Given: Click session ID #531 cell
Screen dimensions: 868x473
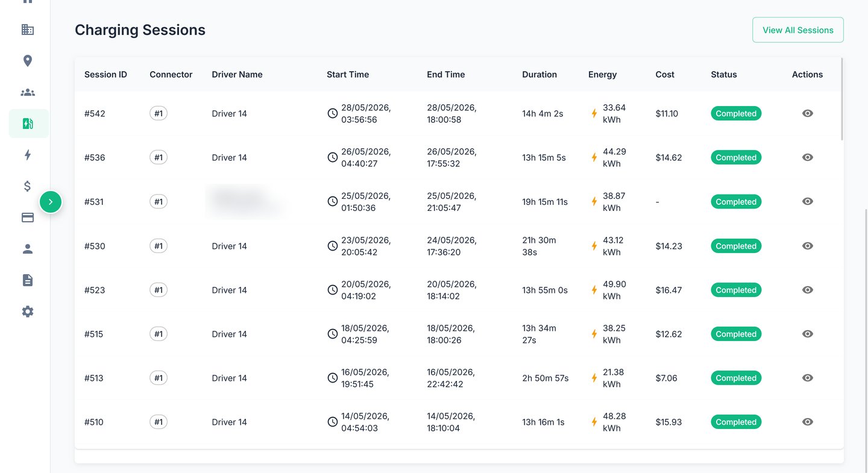Looking at the screenshot, I should pos(94,202).
